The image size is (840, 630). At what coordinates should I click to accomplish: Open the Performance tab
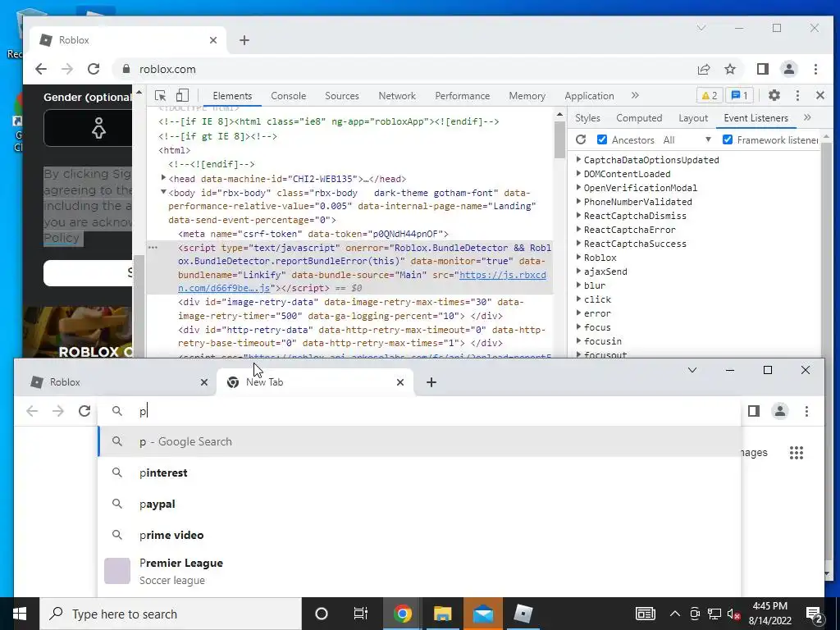(x=463, y=96)
